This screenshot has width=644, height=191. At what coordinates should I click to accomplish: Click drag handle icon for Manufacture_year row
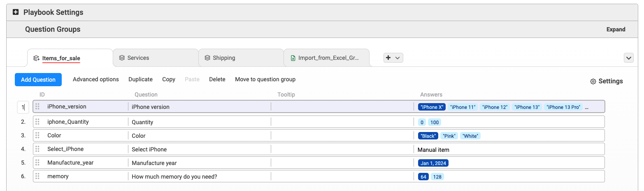(x=37, y=163)
